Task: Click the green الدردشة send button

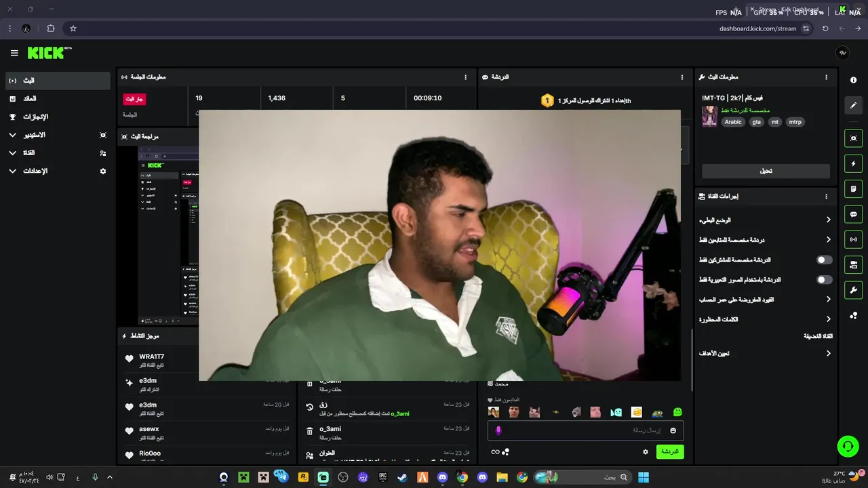Action: [670, 451]
